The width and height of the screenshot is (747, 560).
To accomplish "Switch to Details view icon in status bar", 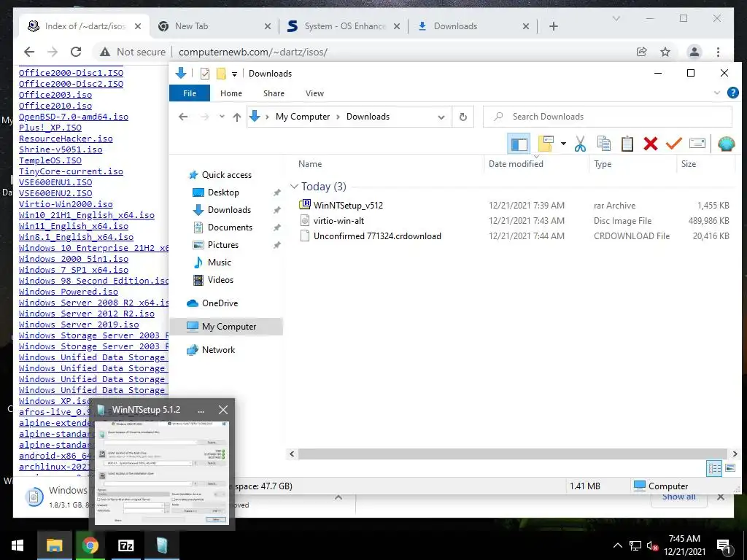I will coord(715,468).
